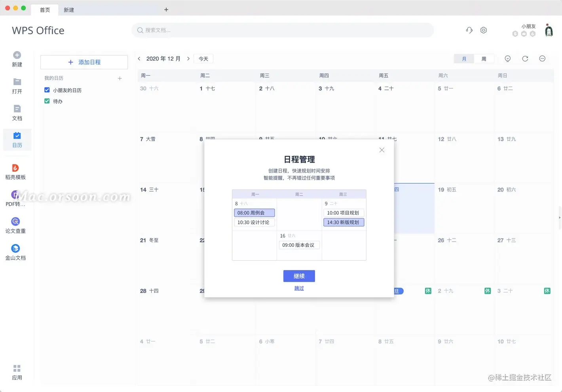
Task: Select December 14 三十 cell
Action: point(167,208)
